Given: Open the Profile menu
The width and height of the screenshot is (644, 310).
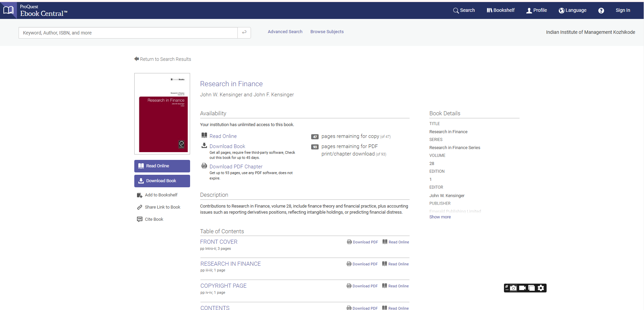Looking at the screenshot, I should (536, 10).
